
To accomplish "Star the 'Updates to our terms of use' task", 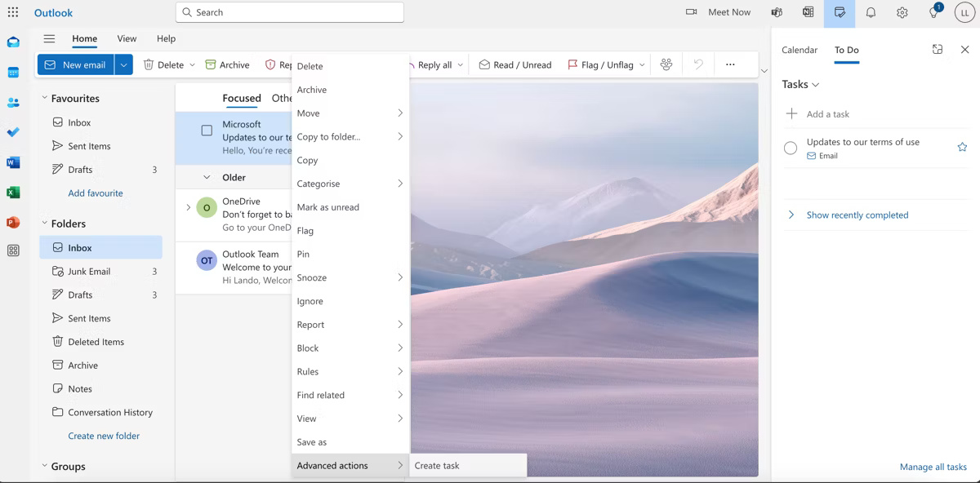I will [962, 146].
